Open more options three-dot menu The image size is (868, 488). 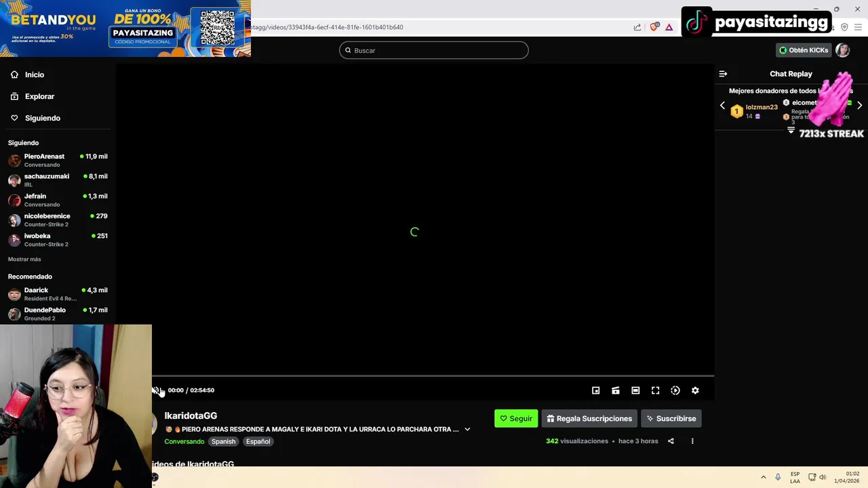692,441
